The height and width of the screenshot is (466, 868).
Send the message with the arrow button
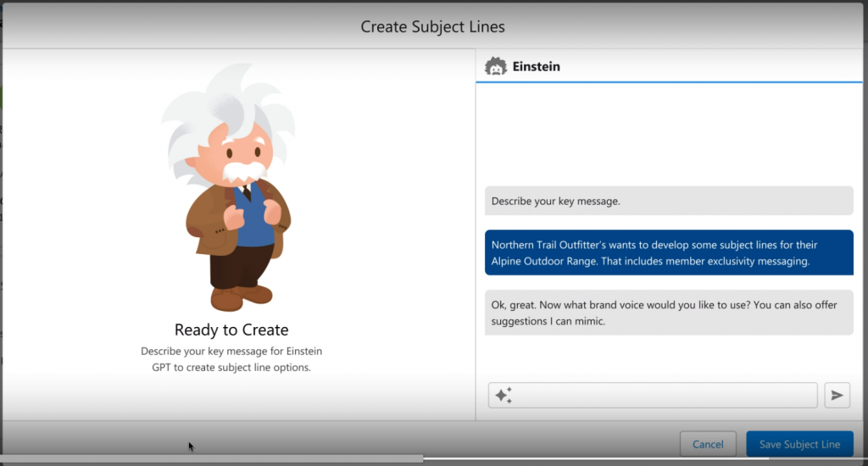point(837,395)
